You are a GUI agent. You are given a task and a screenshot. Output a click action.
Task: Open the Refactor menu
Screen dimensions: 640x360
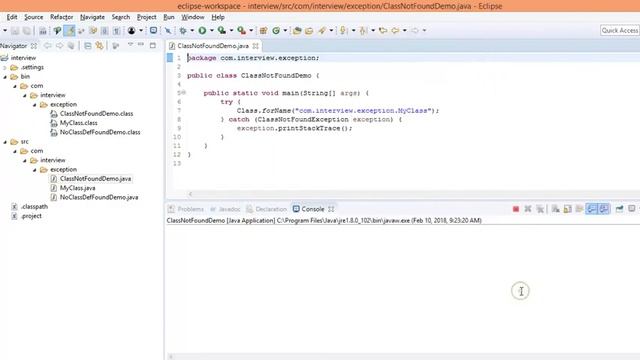tap(62, 17)
